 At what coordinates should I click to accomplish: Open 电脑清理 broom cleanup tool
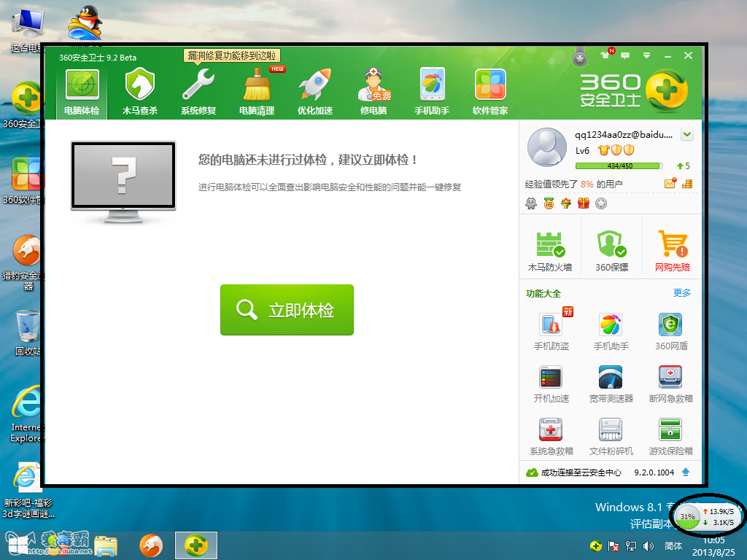pyautogui.click(x=256, y=92)
